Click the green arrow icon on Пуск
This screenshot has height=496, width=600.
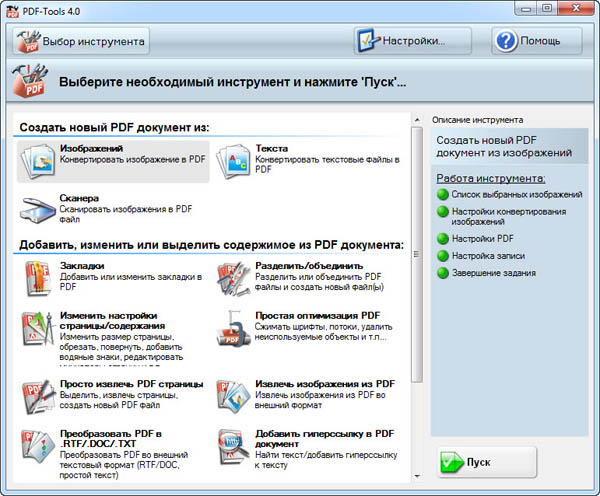click(x=452, y=462)
